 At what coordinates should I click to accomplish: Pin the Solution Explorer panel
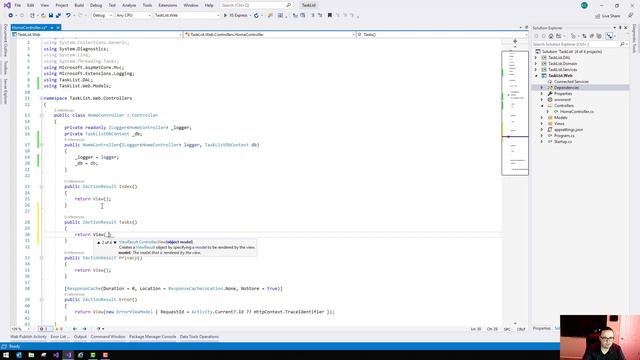pos(620,28)
